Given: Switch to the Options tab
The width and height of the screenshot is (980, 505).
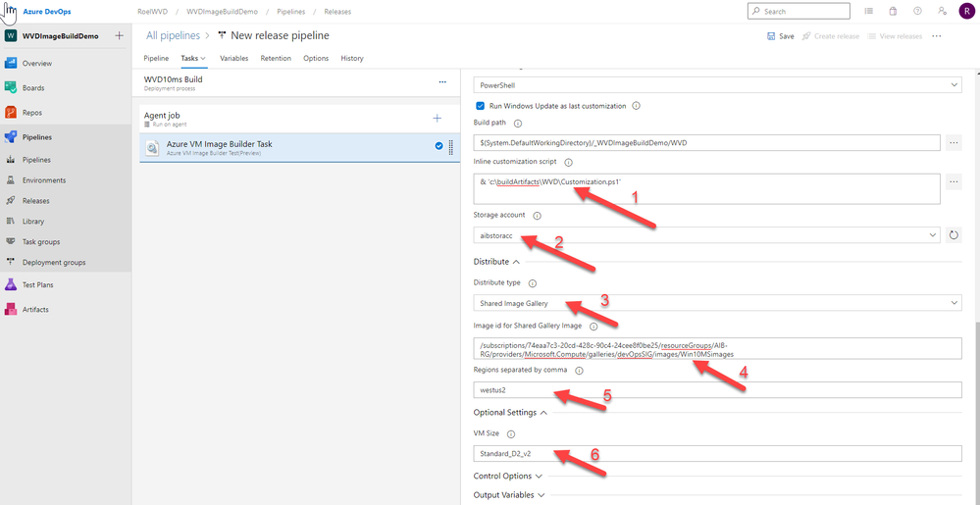Looking at the screenshot, I should pos(316,58).
